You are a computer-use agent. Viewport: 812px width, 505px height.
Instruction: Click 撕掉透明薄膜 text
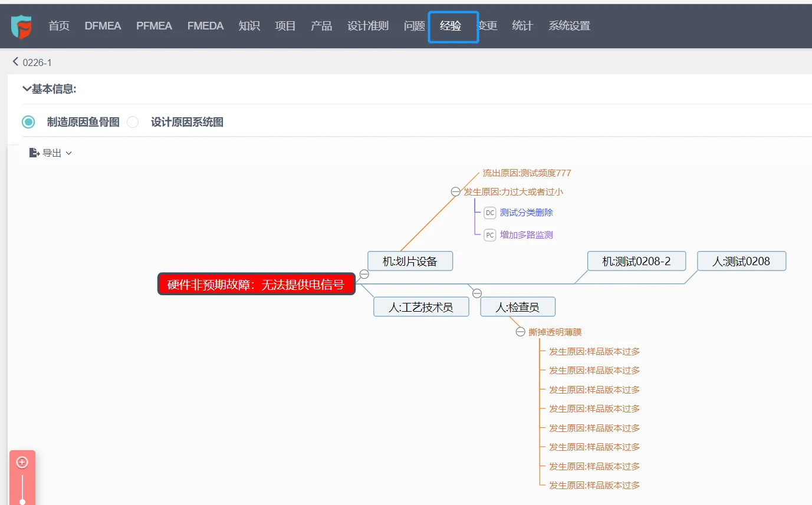pyautogui.click(x=555, y=332)
